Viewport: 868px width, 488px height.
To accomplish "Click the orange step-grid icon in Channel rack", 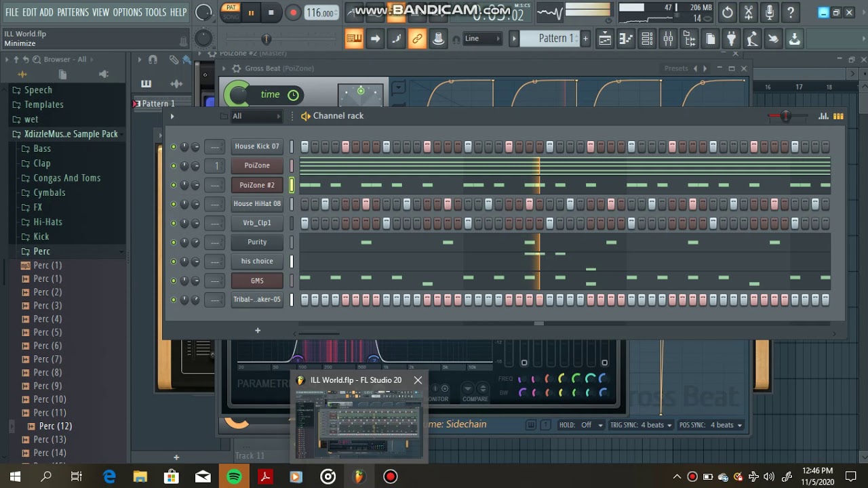I will 838,116.
